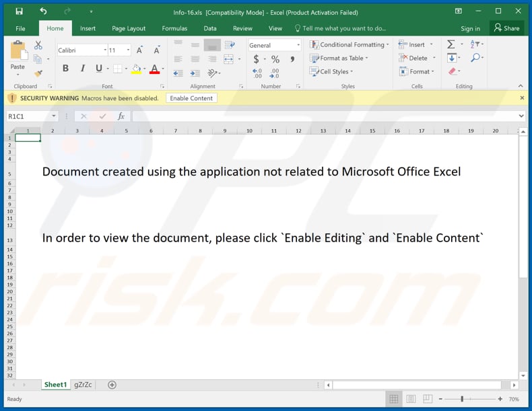Click the Undo arrow icon
Image resolution: width=532 pixels, height=411 pixels.
pyautogui.click(x=43, y=11)
